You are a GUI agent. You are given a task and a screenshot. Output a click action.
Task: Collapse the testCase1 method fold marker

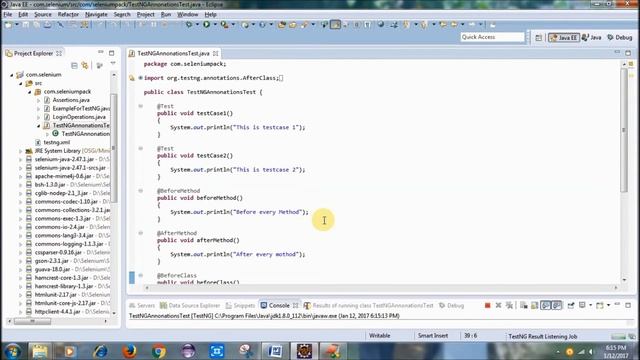(140, 106)
